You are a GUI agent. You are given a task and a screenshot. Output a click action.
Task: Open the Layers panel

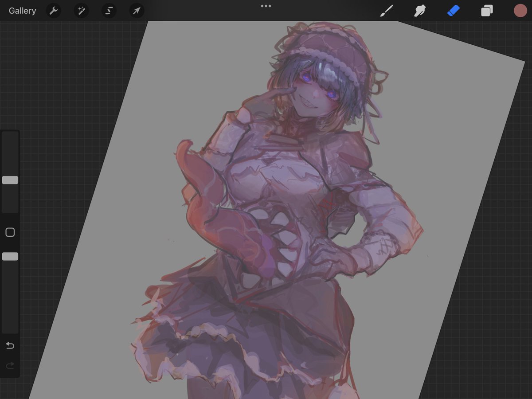[x=487, y=11]
